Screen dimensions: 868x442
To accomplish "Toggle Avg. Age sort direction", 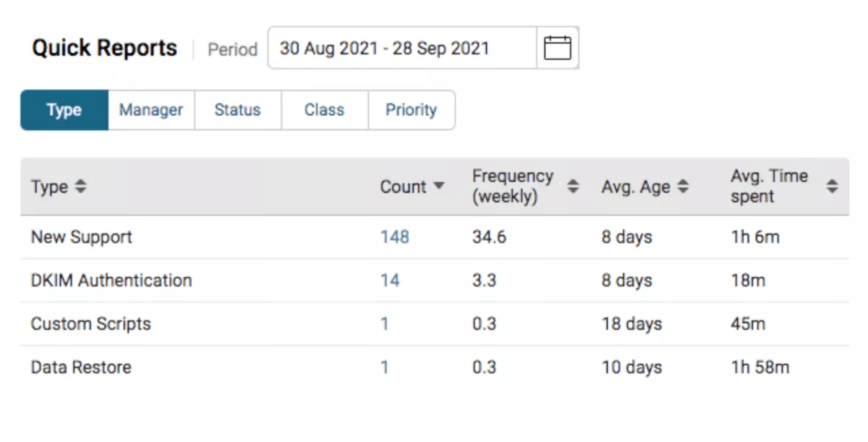I will [x=683, y=187].
